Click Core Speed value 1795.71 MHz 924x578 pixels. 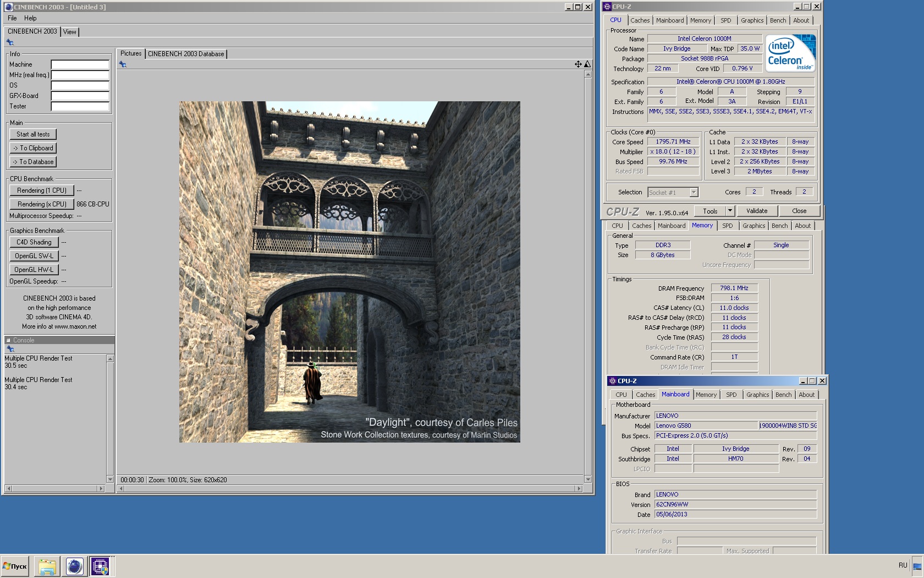point(673,141)
